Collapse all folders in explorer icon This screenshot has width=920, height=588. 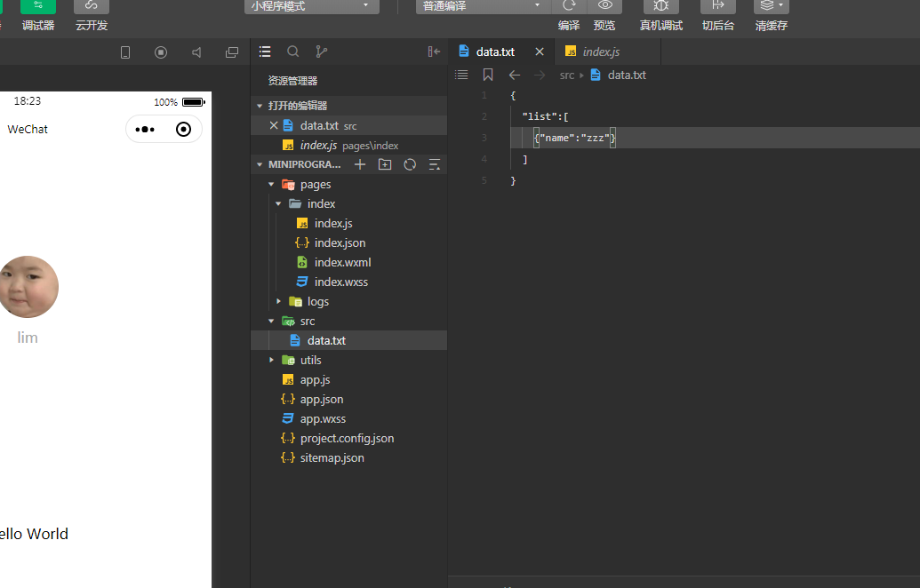(434, 164)
